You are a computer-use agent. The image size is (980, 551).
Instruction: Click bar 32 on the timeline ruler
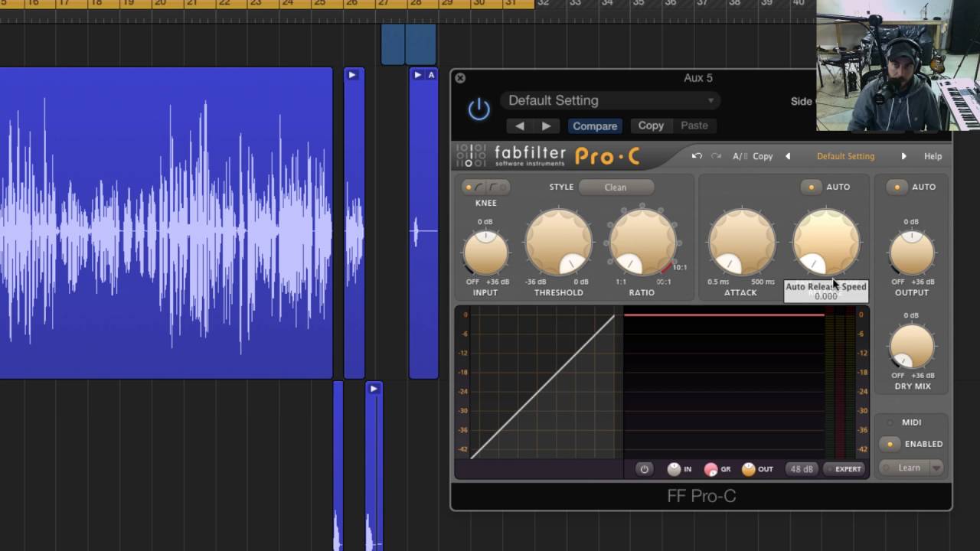[543, 4]
